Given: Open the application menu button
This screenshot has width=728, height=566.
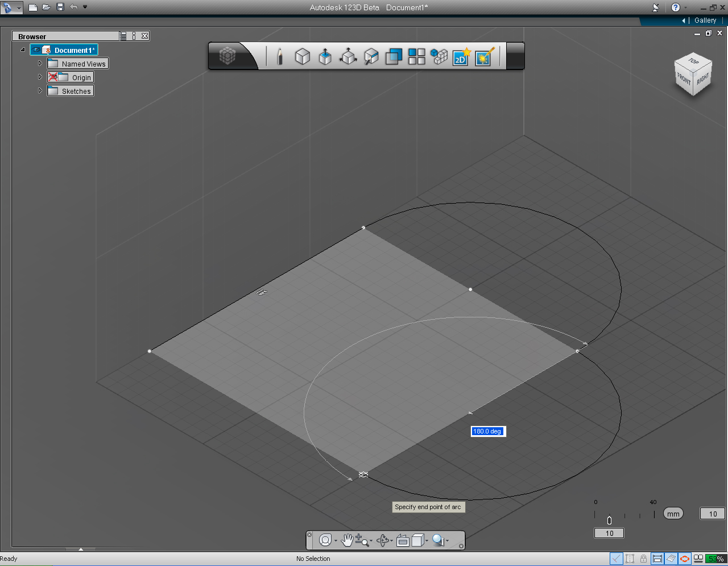Looking at the screenshot, I should click(11, 7).
